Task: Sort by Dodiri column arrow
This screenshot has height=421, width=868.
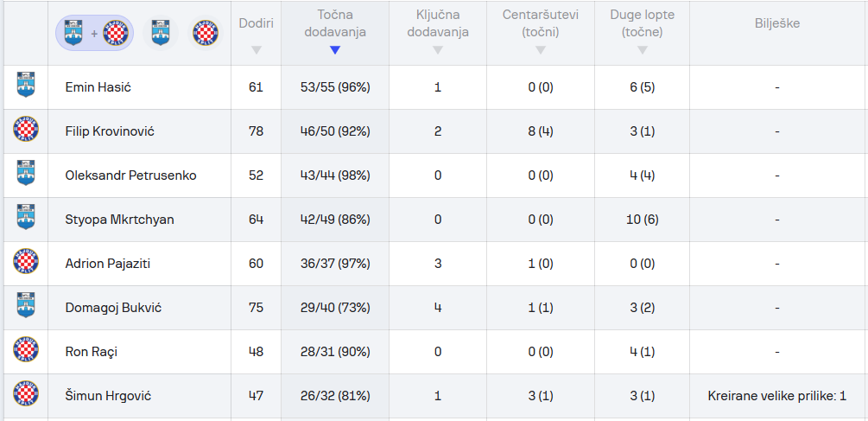Action: click(256, 50)
